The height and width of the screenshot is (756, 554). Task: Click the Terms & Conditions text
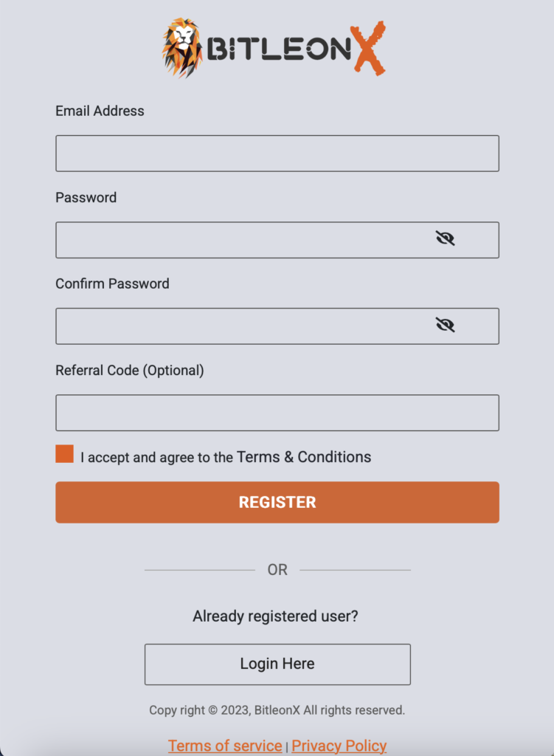click(x=304, y=456)
